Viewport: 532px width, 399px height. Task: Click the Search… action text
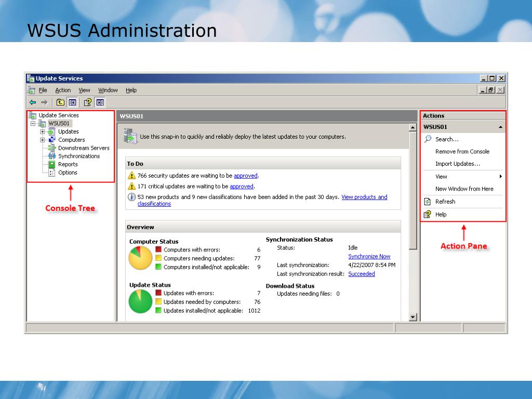coord(447,139)
